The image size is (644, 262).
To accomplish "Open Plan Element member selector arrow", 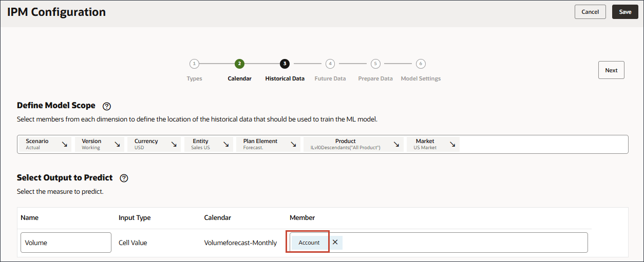I will pos(294,145).
